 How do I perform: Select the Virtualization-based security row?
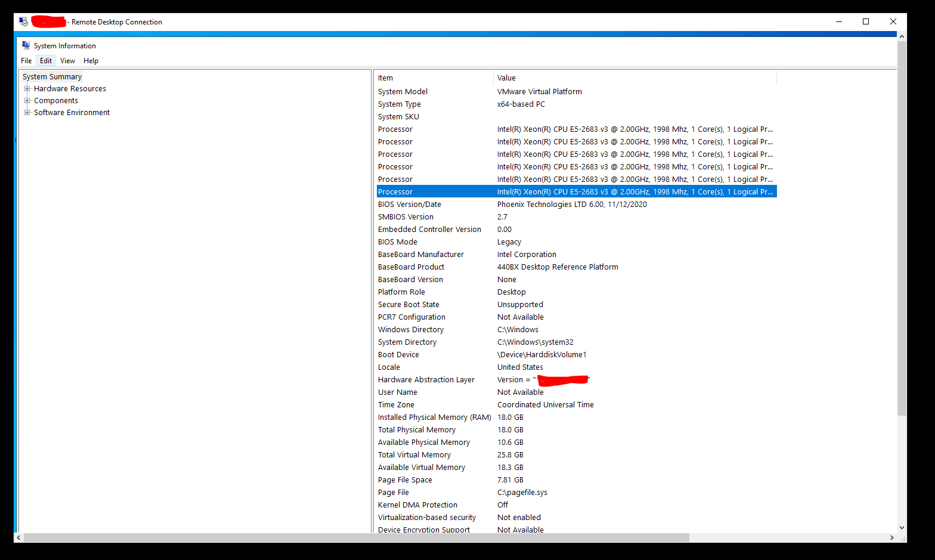tap(577, 518)
